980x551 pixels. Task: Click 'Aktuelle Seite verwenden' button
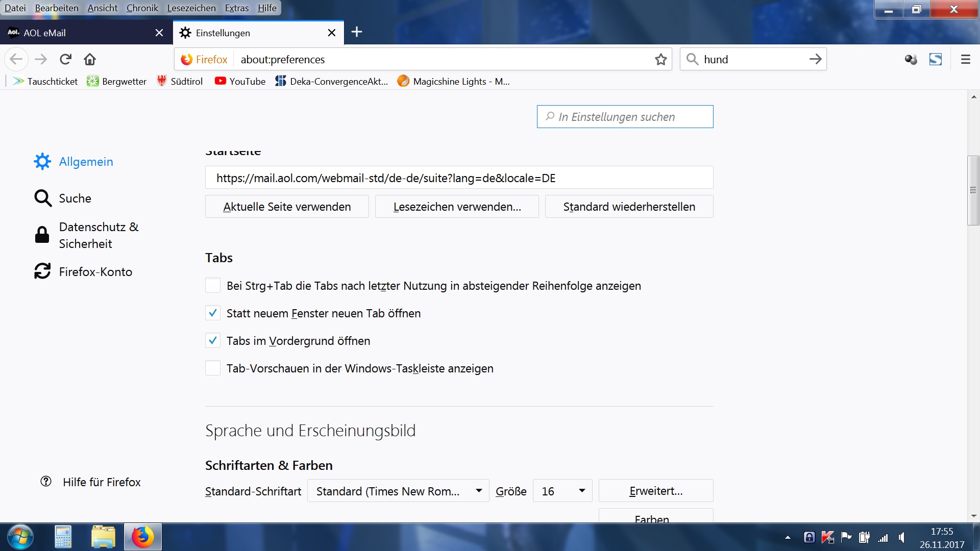(287, 207)
